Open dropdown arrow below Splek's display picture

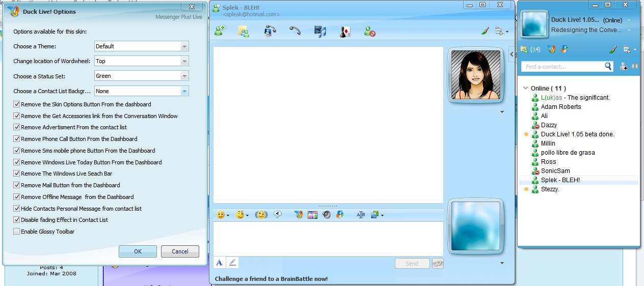(502, 111)
